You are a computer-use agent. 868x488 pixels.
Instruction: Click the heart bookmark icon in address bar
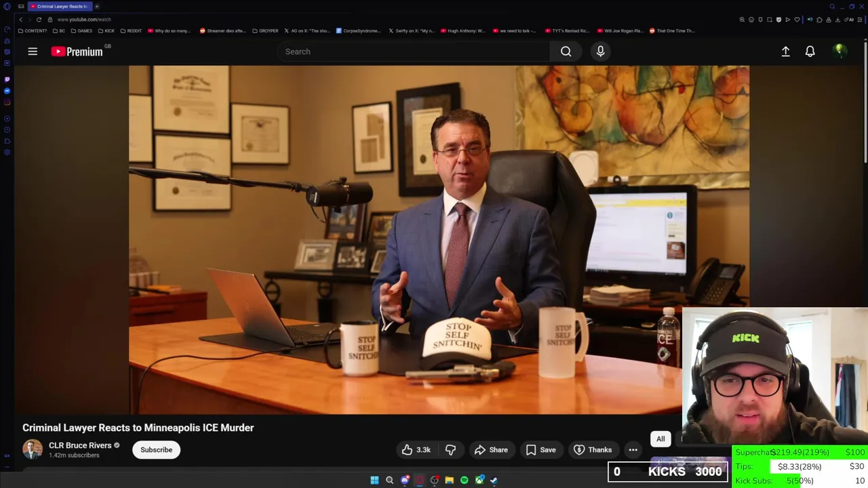[797, 20]
